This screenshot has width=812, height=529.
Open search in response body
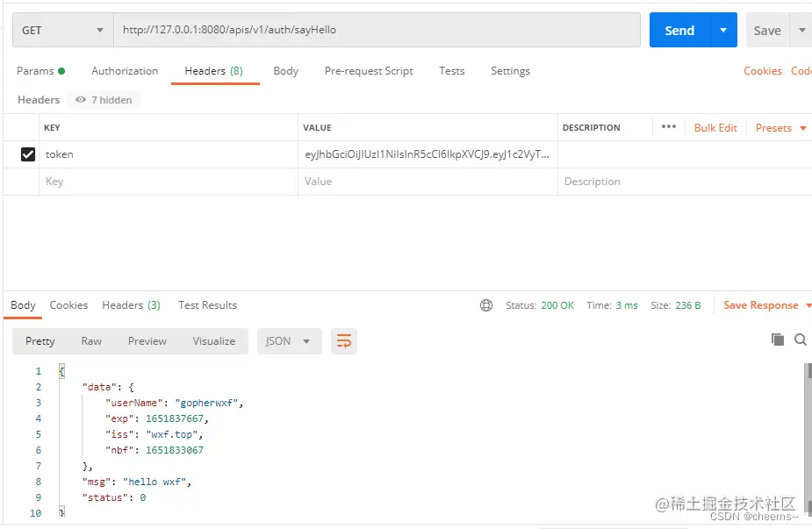tap(800, 340)
